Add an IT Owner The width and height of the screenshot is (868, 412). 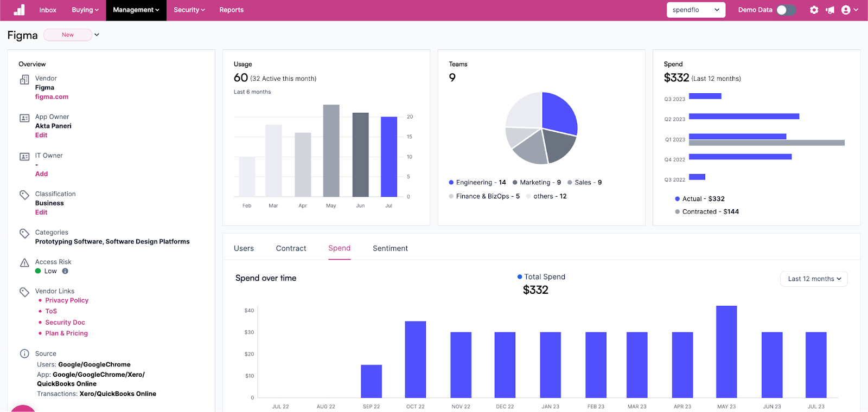[x=41, y=174]
